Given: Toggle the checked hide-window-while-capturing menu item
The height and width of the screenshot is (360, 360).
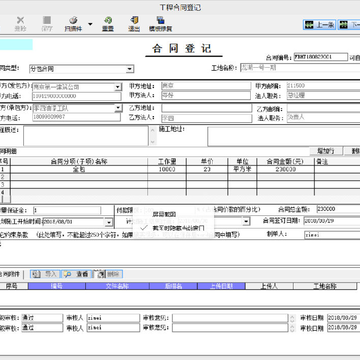Looking at the screenshot, I should click(x=173, y=228).
